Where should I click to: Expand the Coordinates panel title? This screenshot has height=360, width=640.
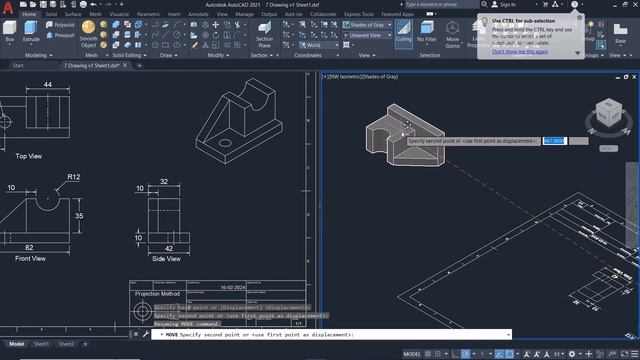click(x=308, y=55)
